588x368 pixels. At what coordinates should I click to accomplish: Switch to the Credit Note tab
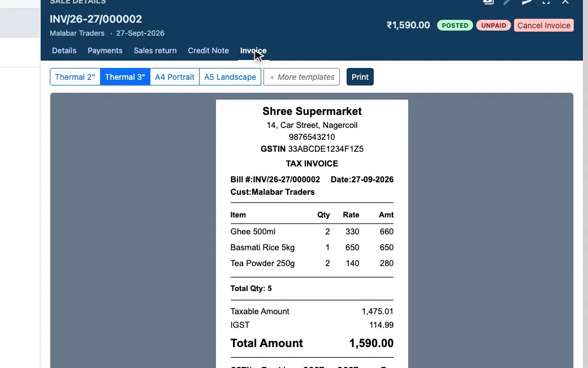point(208,51)
